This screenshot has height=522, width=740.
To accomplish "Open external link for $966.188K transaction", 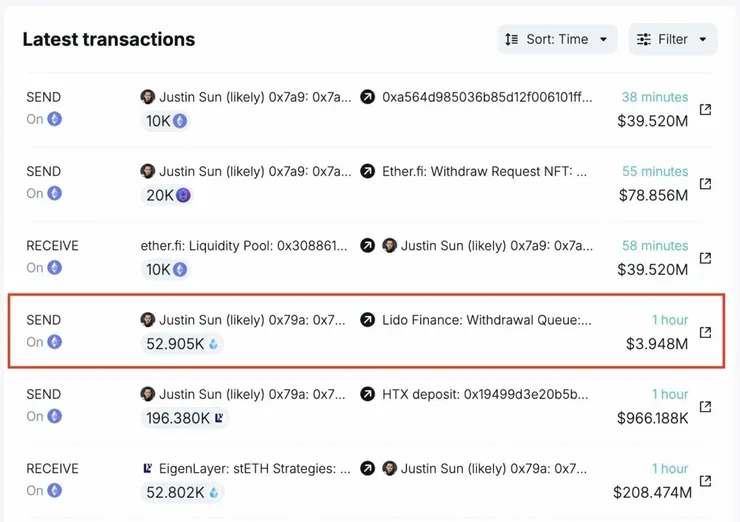I will coord(705,406).
